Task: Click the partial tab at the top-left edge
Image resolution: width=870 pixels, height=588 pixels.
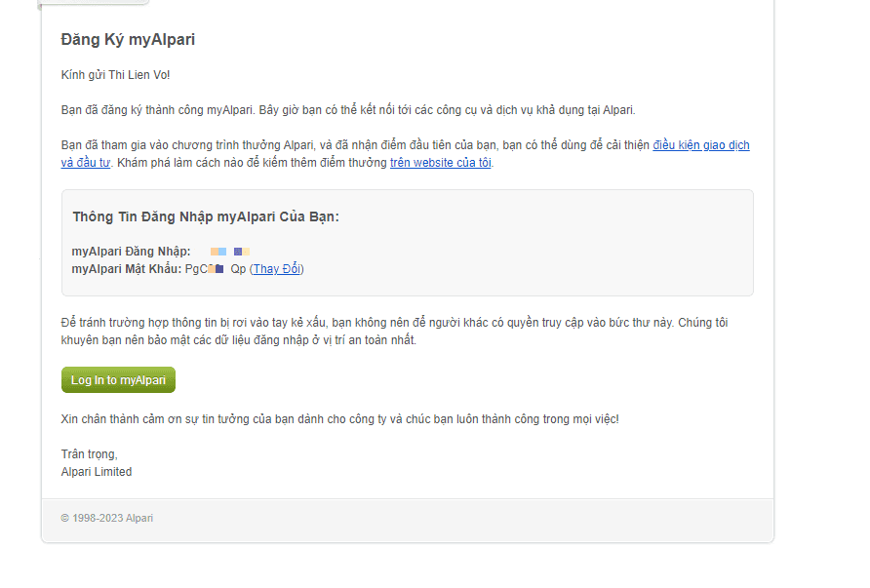Action: tap(95, 2)
